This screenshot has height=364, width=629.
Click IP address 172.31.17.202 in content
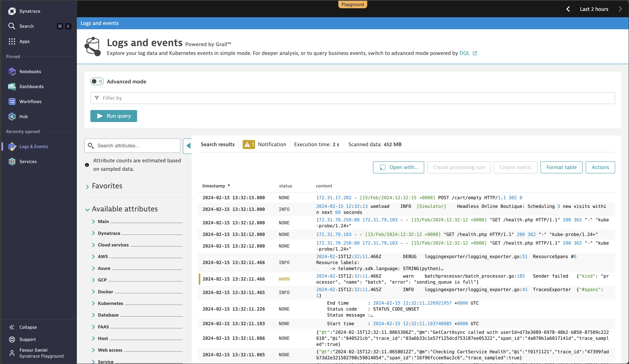point(334,198)
